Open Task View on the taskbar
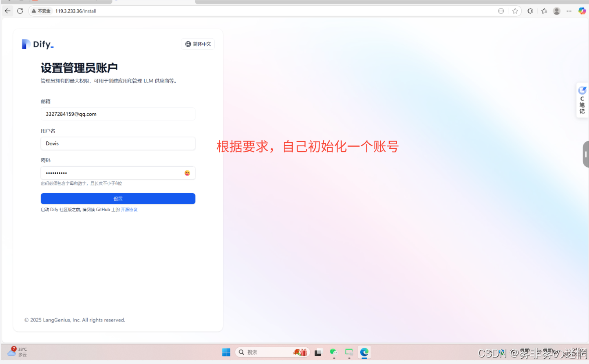589x364 pixels. [x=318, y=352]
